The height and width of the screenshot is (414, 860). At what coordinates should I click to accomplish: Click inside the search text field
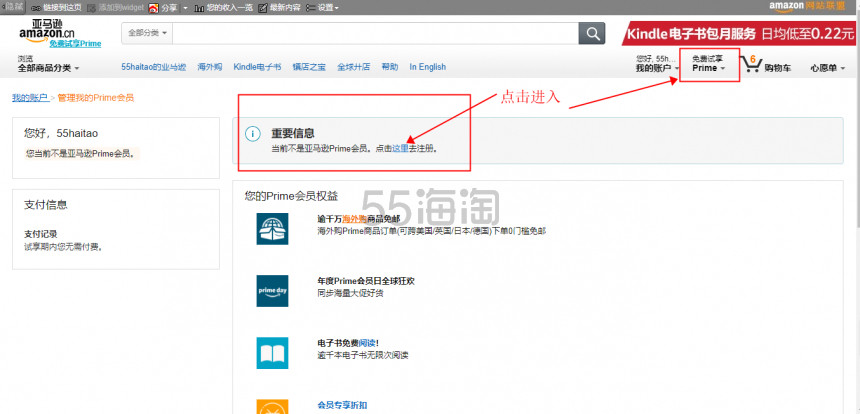click(376, 33)
